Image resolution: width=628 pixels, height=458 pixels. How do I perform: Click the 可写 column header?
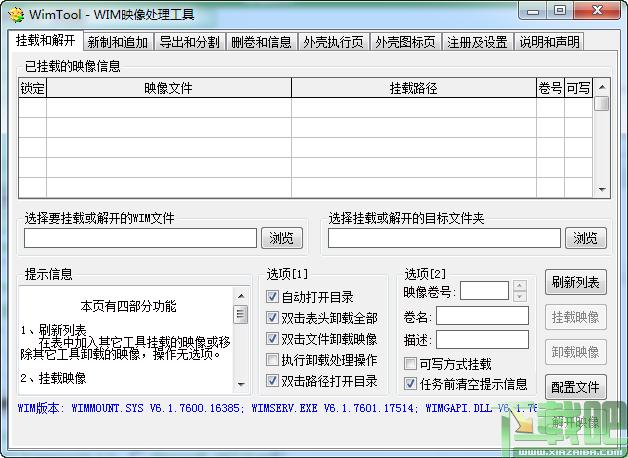tap(578, 88)
